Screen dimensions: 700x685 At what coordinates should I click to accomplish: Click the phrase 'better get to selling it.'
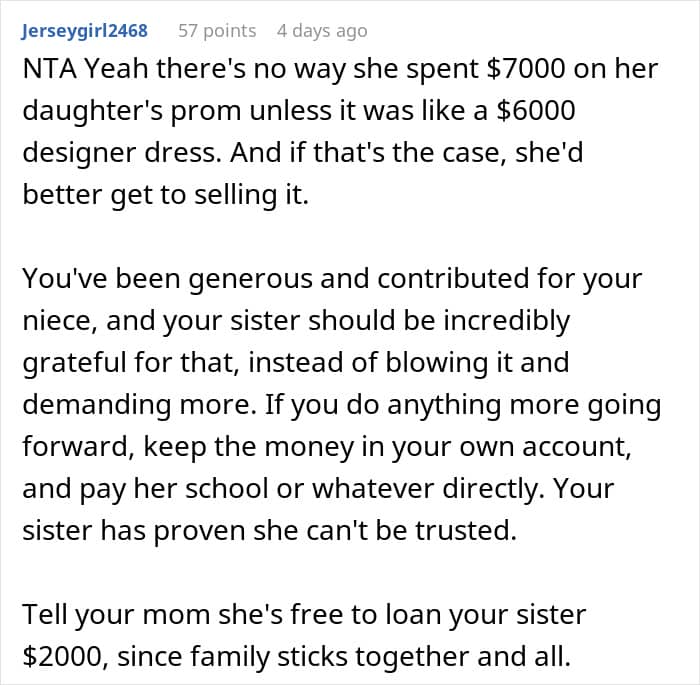[x=166, y=195]
